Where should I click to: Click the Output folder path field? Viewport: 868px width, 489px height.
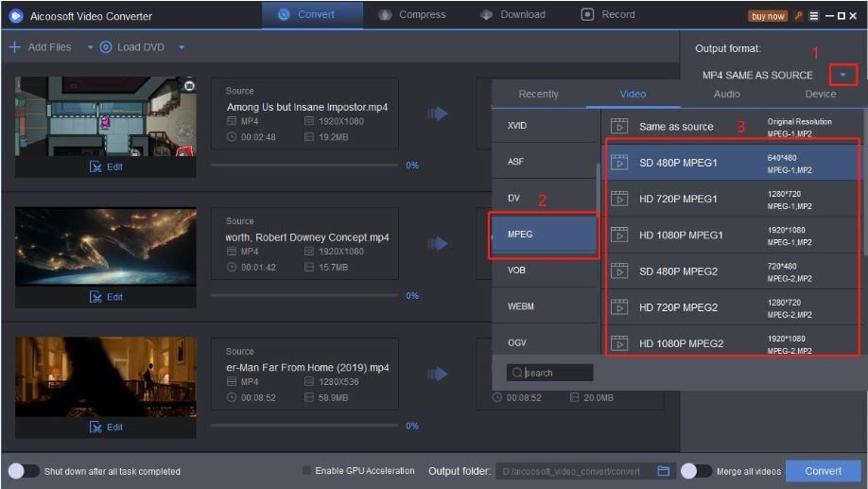pyautogui.click(x=576, y=471)
